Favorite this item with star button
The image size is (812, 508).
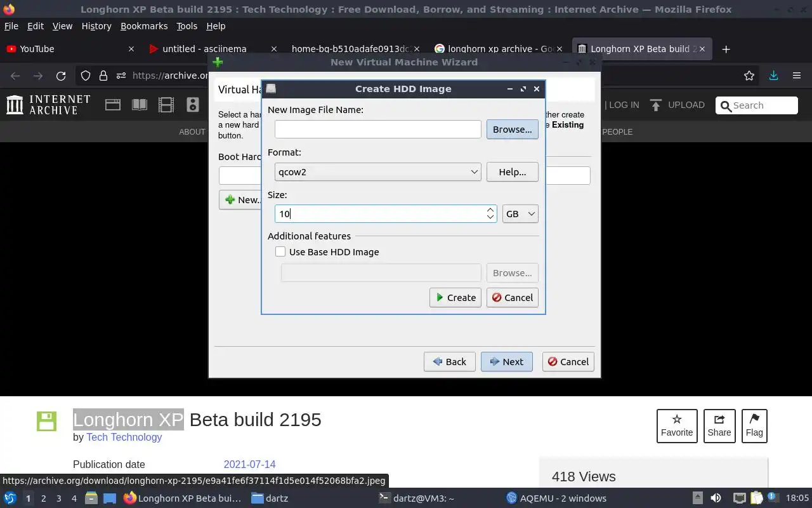677,426
